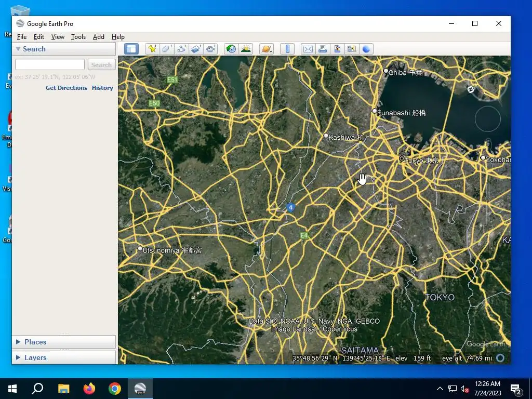
Task: Add a placemark with the pushpin icon
Action: 152,49
